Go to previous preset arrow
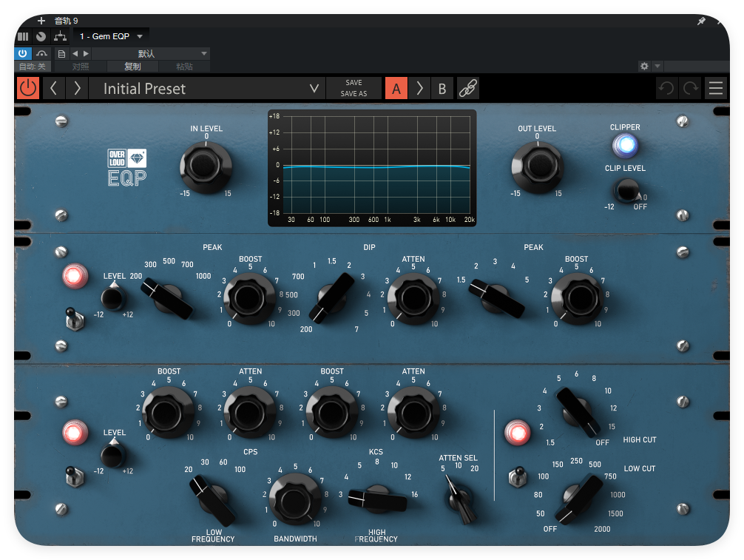The image size is (744, 560). click(53, 88)
